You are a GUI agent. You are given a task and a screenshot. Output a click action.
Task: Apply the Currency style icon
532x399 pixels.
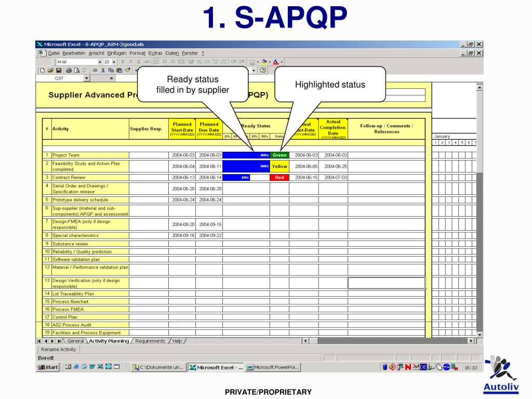pyautogui.click(x=191, y=62)
